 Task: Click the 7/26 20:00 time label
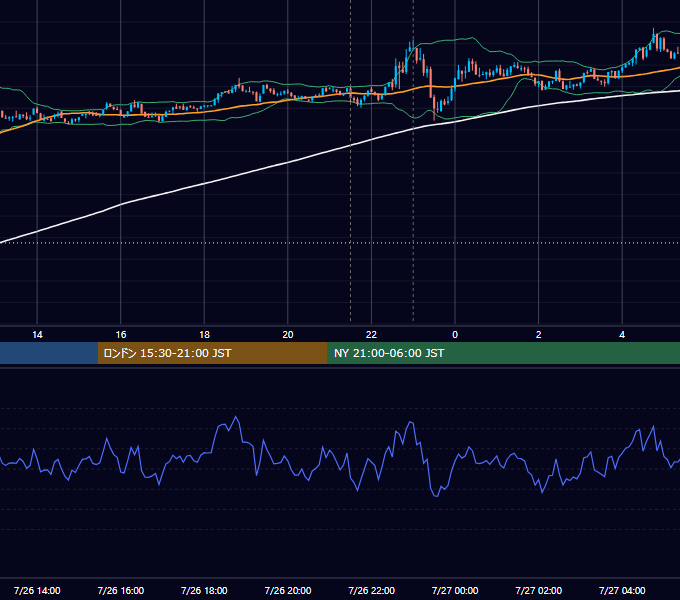click(x=288, y=590)
